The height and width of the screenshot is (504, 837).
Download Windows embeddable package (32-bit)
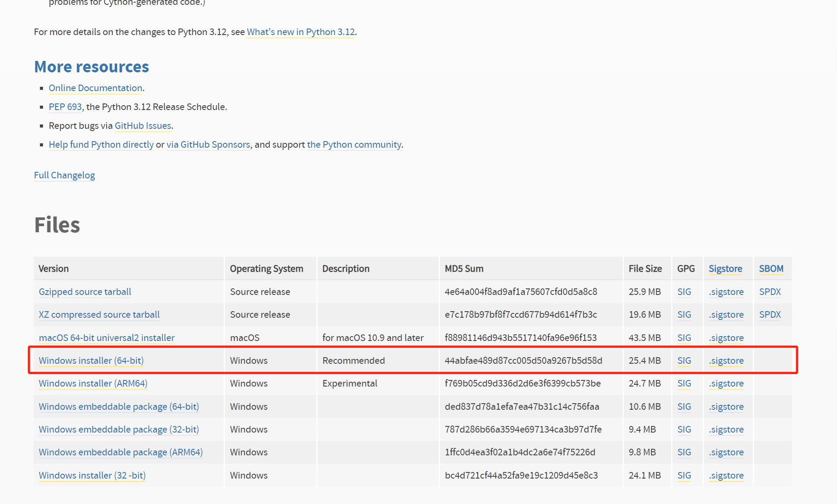118,429
